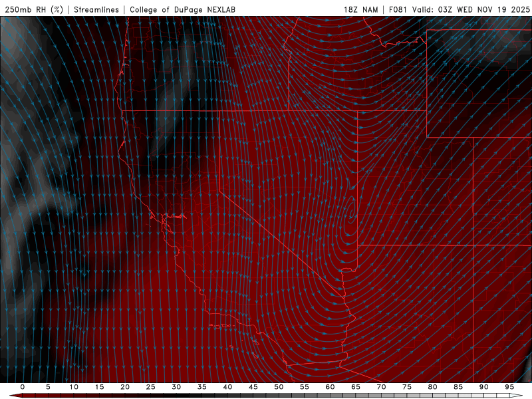The height and width of the screenshot is (399, 532).
Task: Click the colorbar label '15'
Action: 99,387
